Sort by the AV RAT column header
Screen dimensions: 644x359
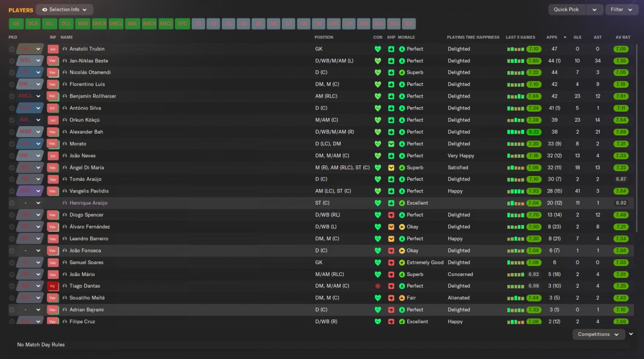coord(623,37)
